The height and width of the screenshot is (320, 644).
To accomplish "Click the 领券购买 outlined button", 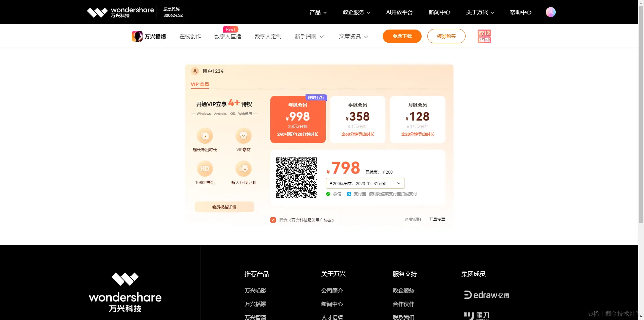I will click(446, 36).
